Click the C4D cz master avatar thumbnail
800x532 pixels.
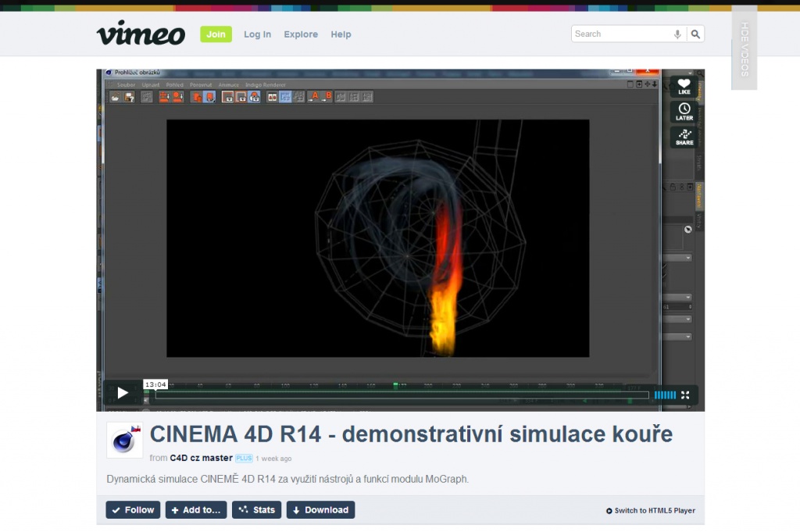(124, 440)
